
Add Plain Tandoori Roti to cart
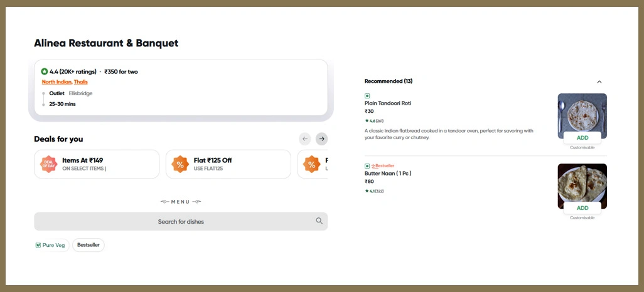coord(582,138)
